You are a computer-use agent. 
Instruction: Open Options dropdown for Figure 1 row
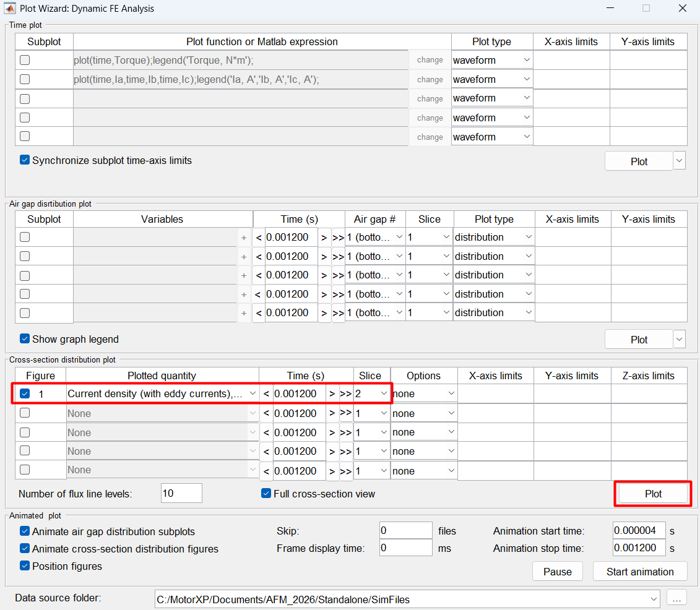click(x=424, y=393)
